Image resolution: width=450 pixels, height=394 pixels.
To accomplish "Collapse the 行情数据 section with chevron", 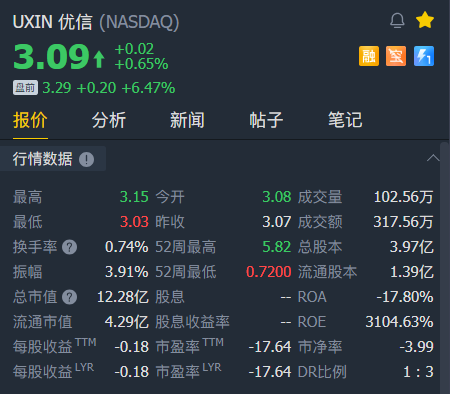I will (x=433, y=158).
